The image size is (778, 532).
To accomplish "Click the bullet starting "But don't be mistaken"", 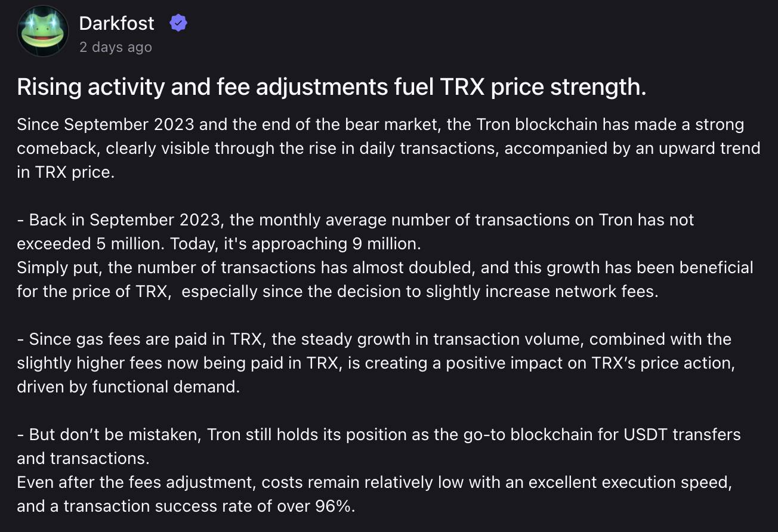I will coord(379,447).
